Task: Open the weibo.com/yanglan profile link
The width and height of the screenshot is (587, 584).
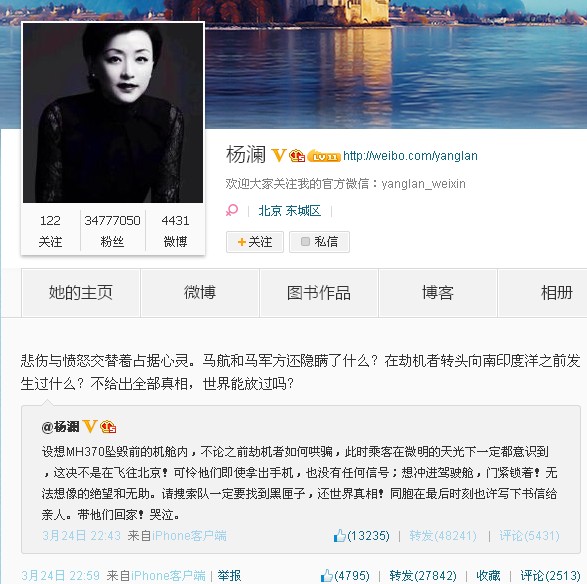Action: (x=410, y=155)
